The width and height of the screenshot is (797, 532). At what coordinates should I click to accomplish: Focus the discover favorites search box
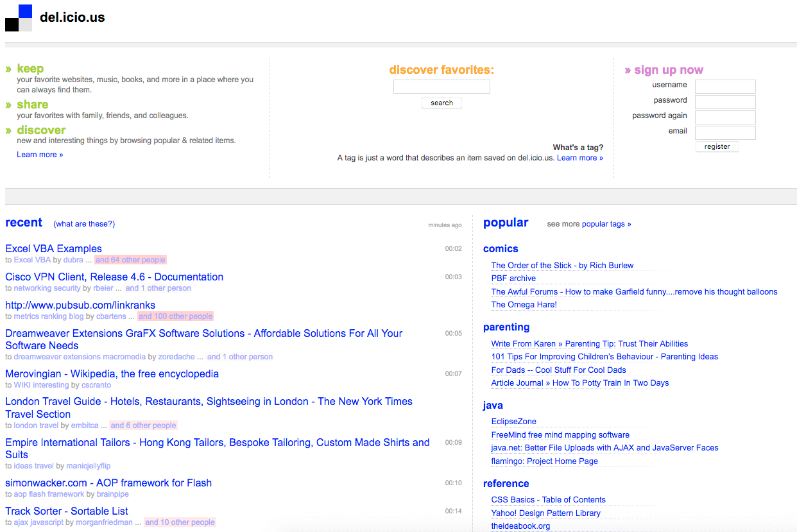[441, 87]
